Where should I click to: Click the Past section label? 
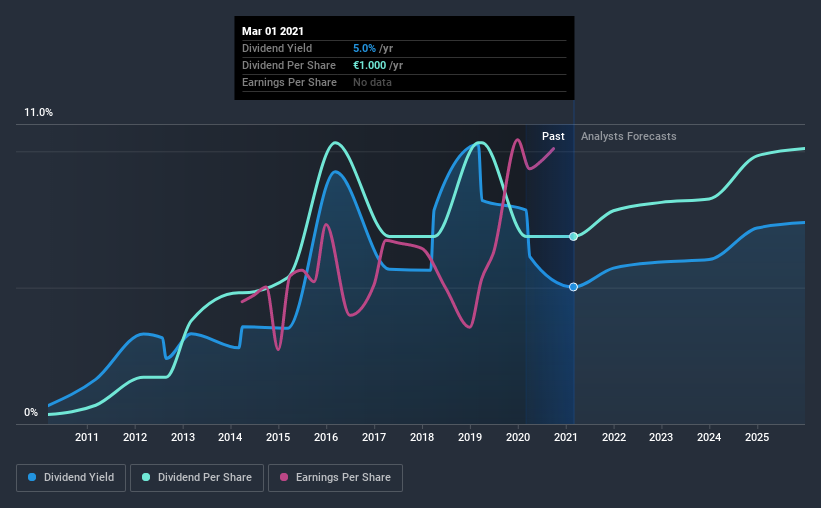553,136
